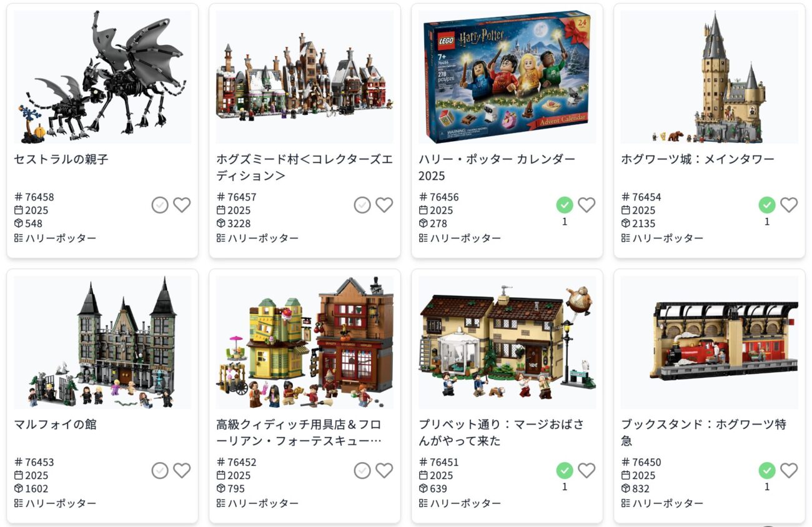The height and width of the screenshot is (527, 812).
Task: Mark セストラルの親子 as owned checkmark
Action: [x=160, y=205]
